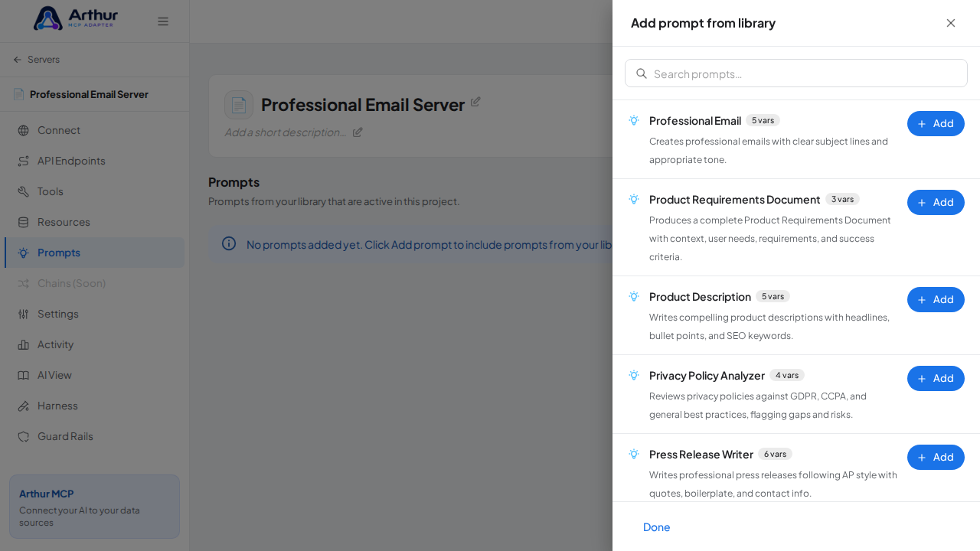The width and height of the screenshot is (980, 551).
Task: Click the Guard Rails shield icon
Action: pyautogui.click(x=24, y=436)
